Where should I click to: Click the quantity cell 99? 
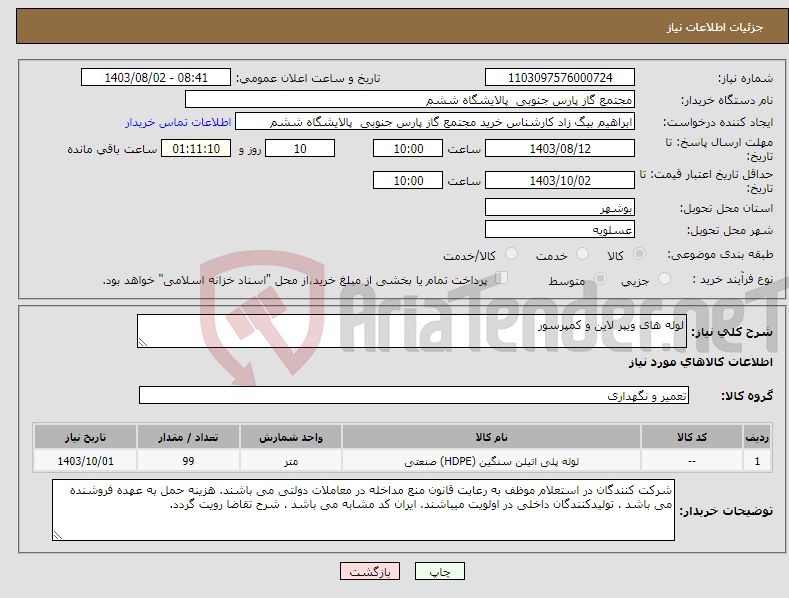(188, 461)
